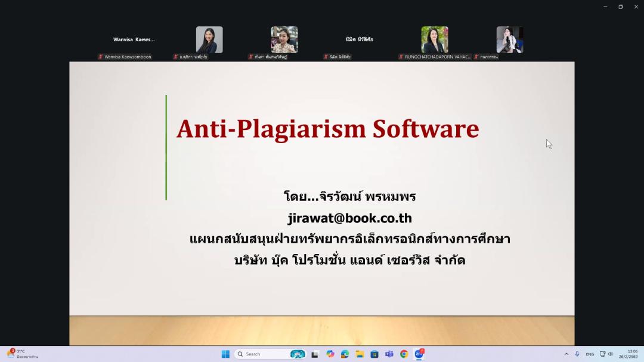Expand hidden system tray icons
The image size is (644, 362).
pyautogui.click(x=566, y=354)
